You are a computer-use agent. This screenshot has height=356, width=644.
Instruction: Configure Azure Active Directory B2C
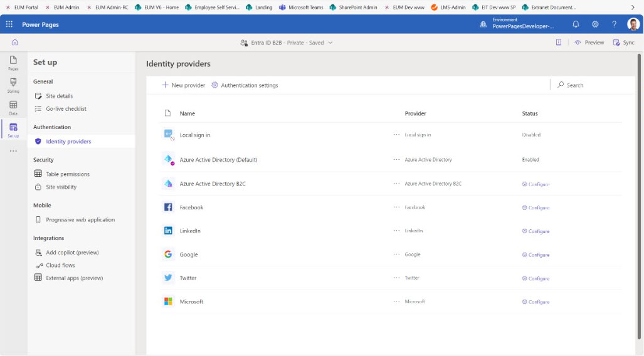coord(536,184)
